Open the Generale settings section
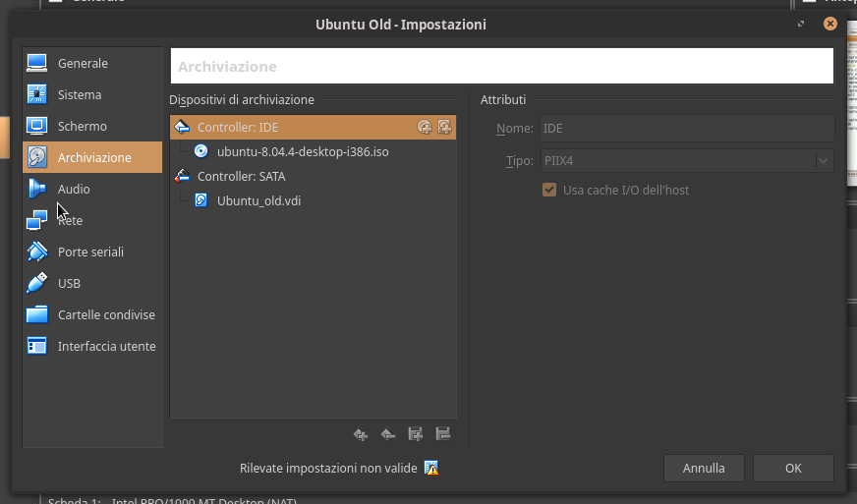The image size is (857, 504). click(x=92, y=64)
